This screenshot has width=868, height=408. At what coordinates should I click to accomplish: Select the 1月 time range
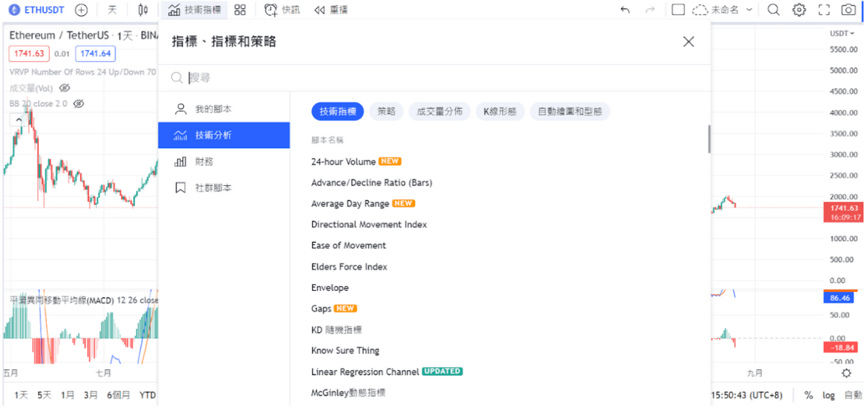point(67,395)
